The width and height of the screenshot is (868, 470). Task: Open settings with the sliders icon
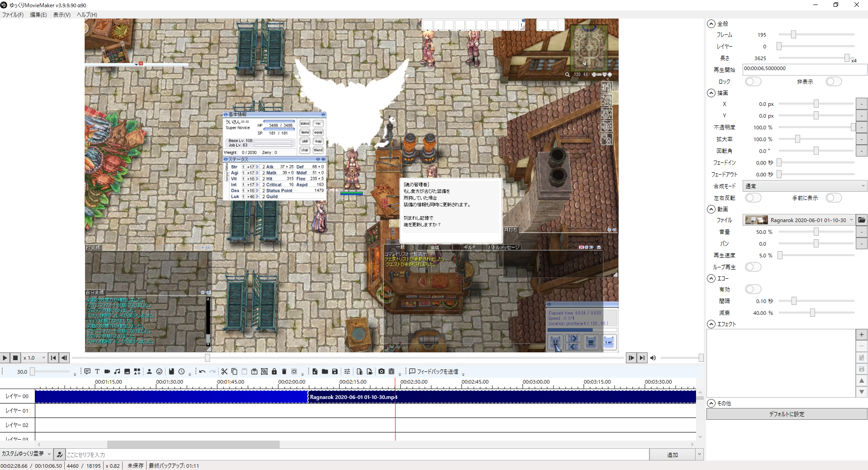coord(347,371)
